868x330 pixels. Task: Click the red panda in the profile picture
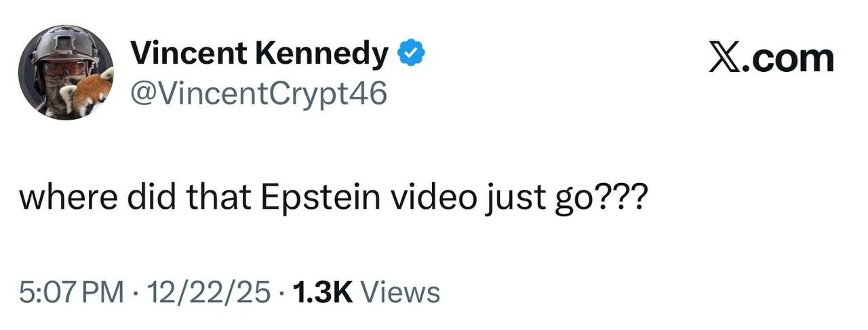click(x=87, y=96)
